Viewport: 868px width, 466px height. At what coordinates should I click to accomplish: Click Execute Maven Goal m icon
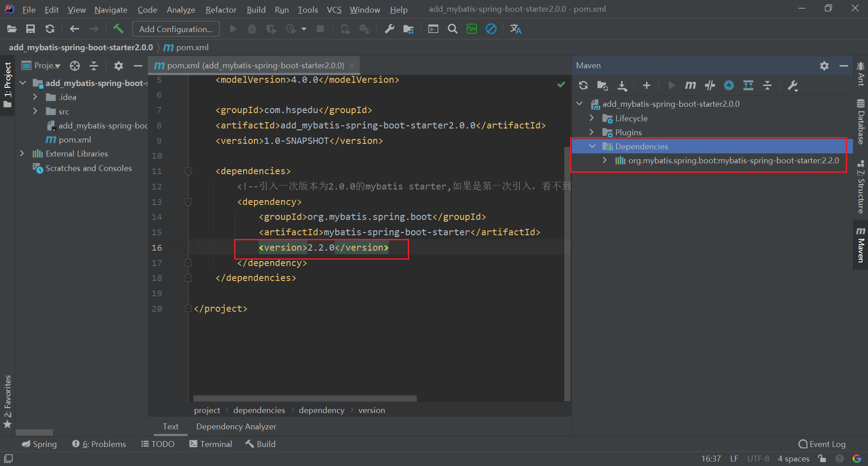690,86
